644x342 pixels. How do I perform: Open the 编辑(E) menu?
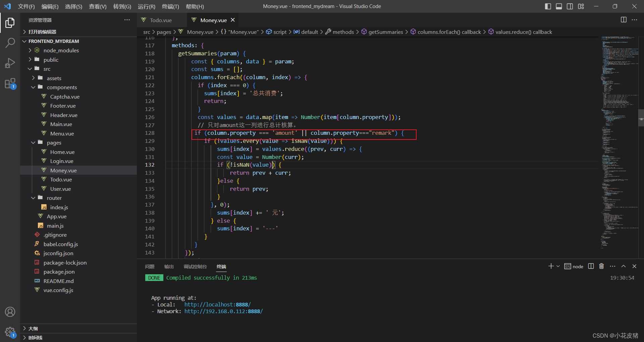[50, 6]
